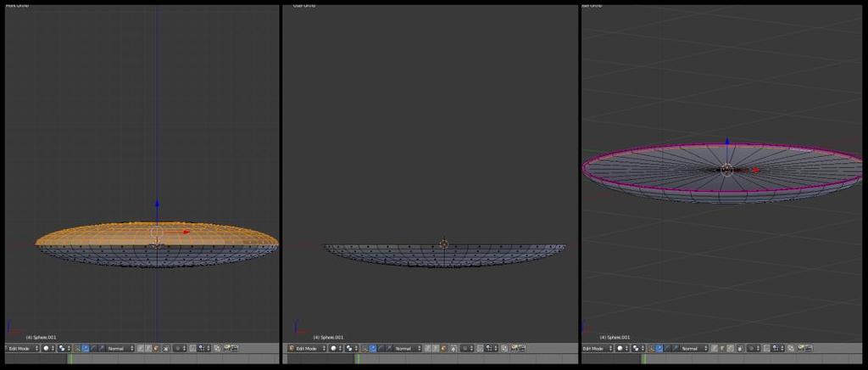This screenshot has width=868, height=370.
Task: Toggle limit selection to visible, middle viewport
Action: click(453, 349)
